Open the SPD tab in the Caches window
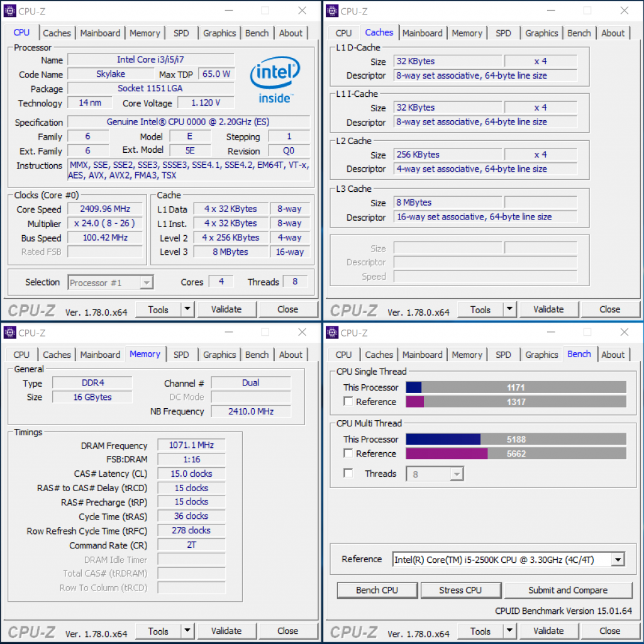The height and width of the screenshot is (644, 644). tap(503, 33)
